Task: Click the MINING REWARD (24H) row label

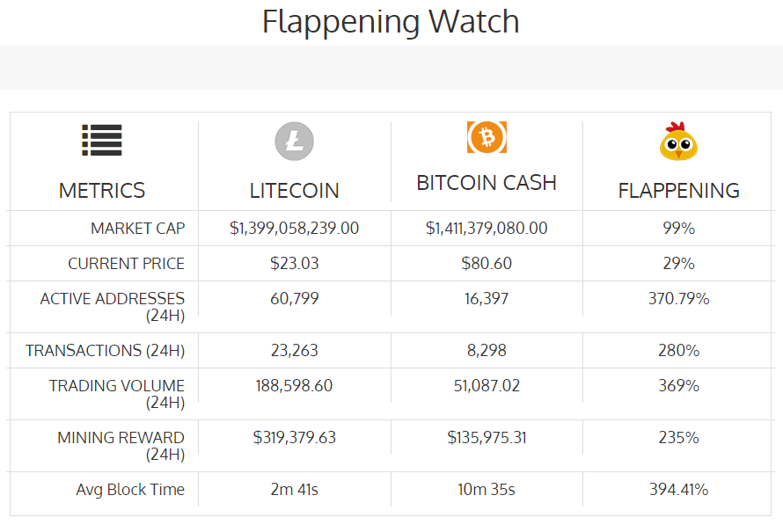Action: 121,446
